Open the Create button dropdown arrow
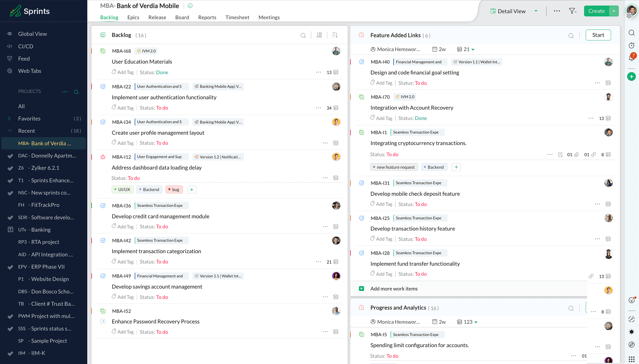This screenshot has width=639, height=364. (614, 11)
